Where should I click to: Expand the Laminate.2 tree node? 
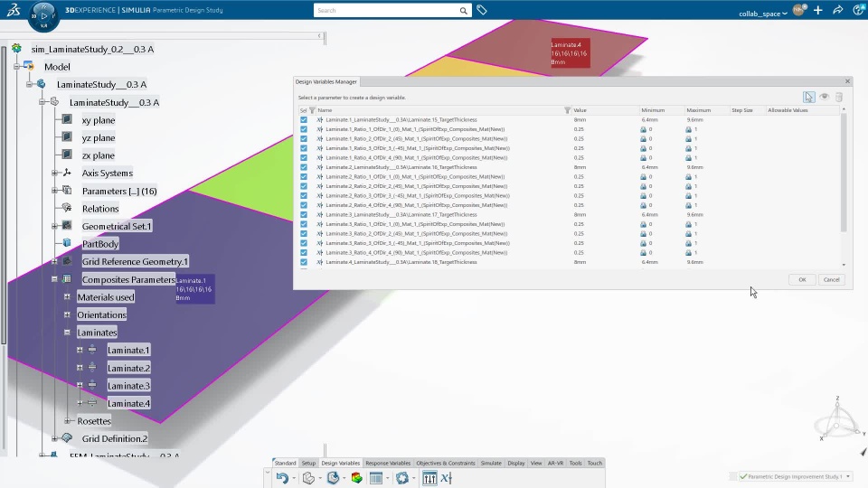80,368
